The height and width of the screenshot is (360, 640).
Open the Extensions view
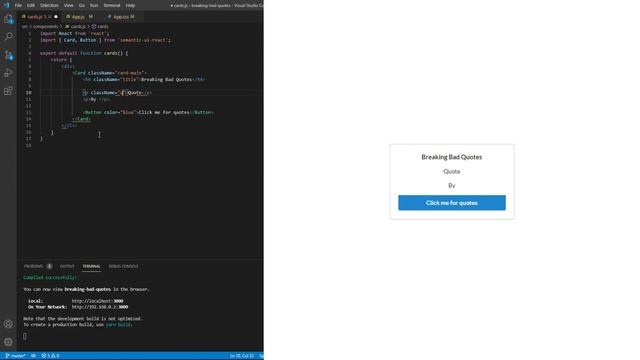click(8, 91)
